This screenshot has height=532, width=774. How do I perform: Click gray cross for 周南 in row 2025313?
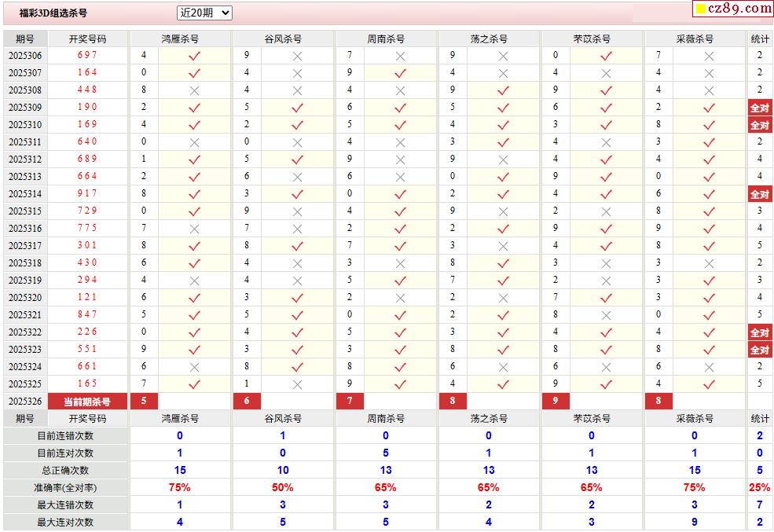click(400, 177)
